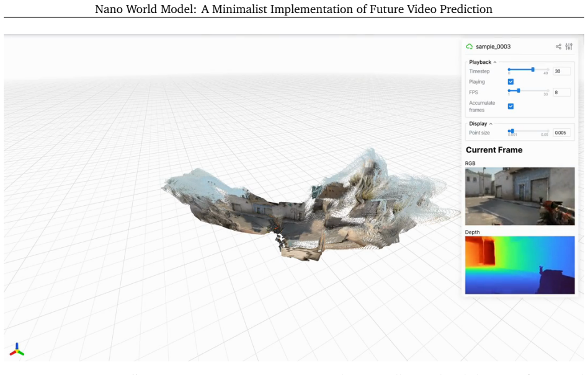Adjust the FPS slider

pyautogui.click(x=528, y=90)
